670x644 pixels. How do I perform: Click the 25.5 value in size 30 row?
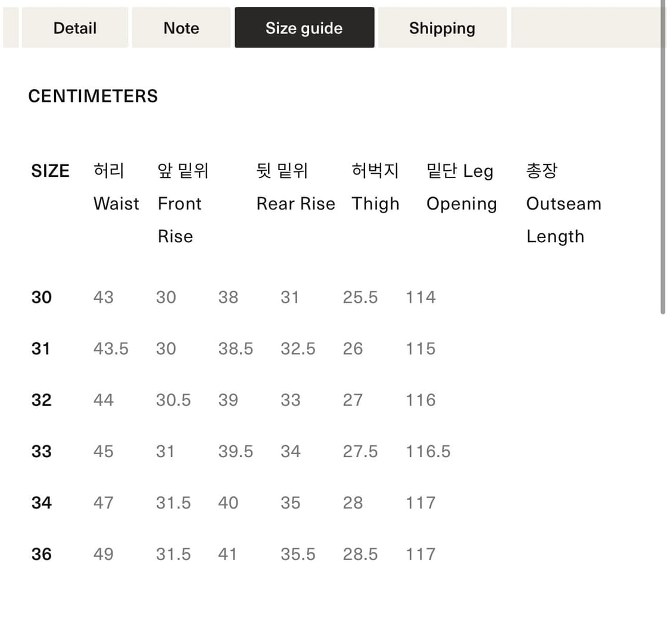(x=360, y=297)
